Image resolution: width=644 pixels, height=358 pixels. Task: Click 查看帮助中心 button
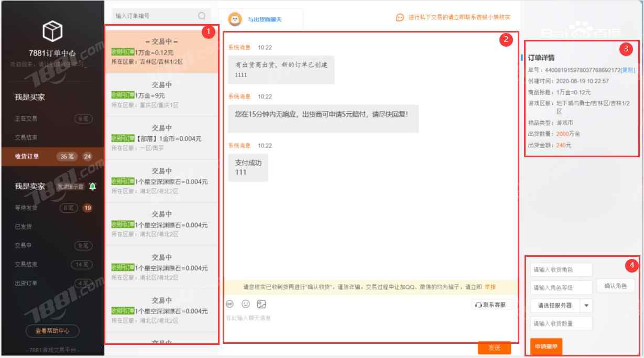point(52,331)
